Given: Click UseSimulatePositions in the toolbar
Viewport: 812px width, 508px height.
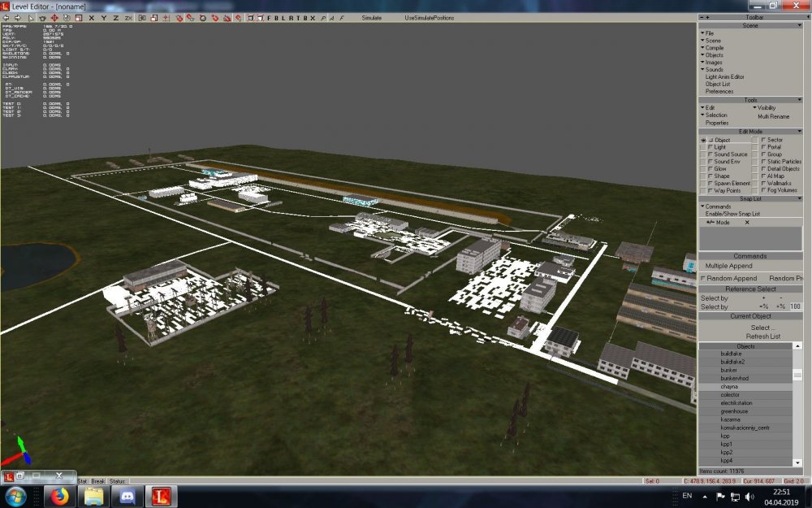Looking at the screenshot, I should click(430, 18).
